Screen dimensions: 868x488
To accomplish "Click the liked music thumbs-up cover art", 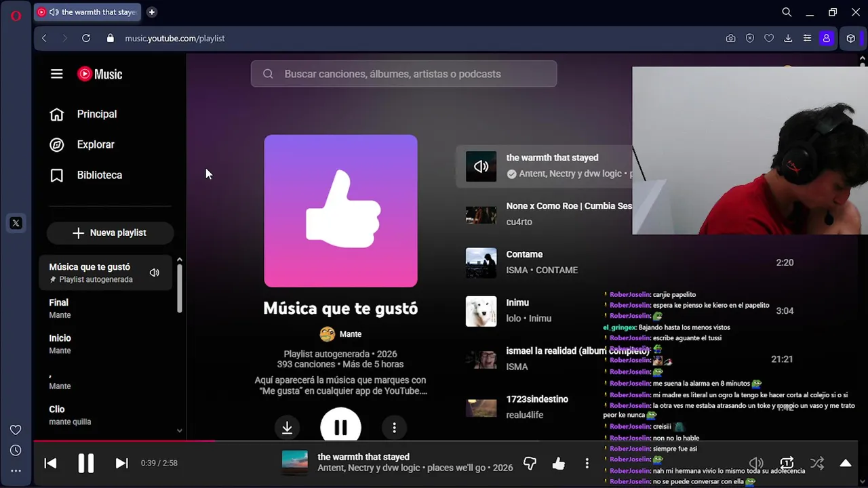I will pos(340,211).
